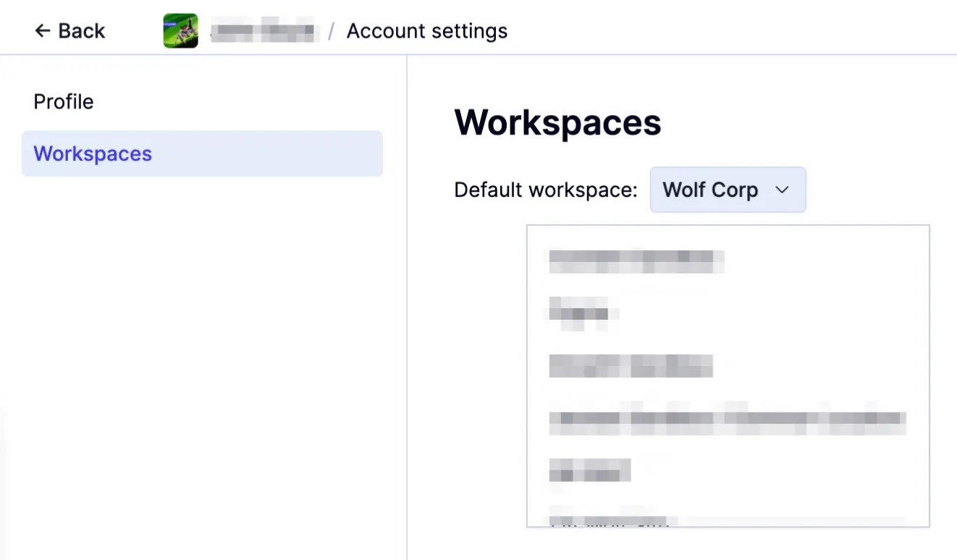957x560 pixels.
Task: Click the chevron beside Wolf Corp
Action: (x=782, y=190)
